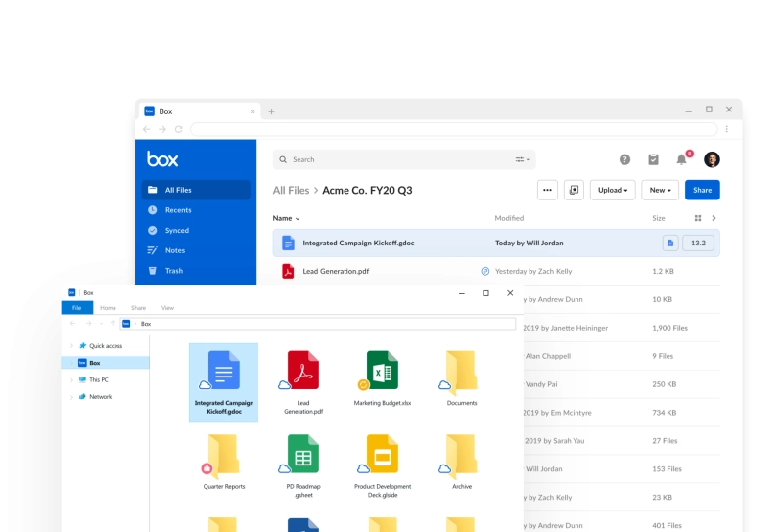Expand This PC tree node
The width and height of the screenshot is (783, 532).
[71, 379]
